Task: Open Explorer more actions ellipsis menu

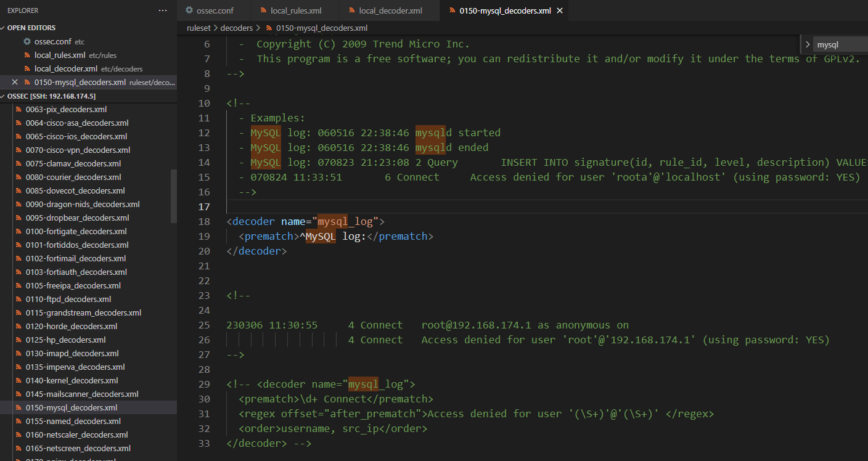Action: [163, 10]
